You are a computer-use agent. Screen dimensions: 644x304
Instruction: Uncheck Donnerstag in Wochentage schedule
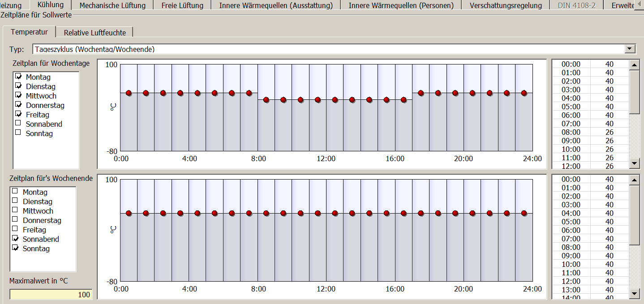pyautogui.click(x=18, y=105)
